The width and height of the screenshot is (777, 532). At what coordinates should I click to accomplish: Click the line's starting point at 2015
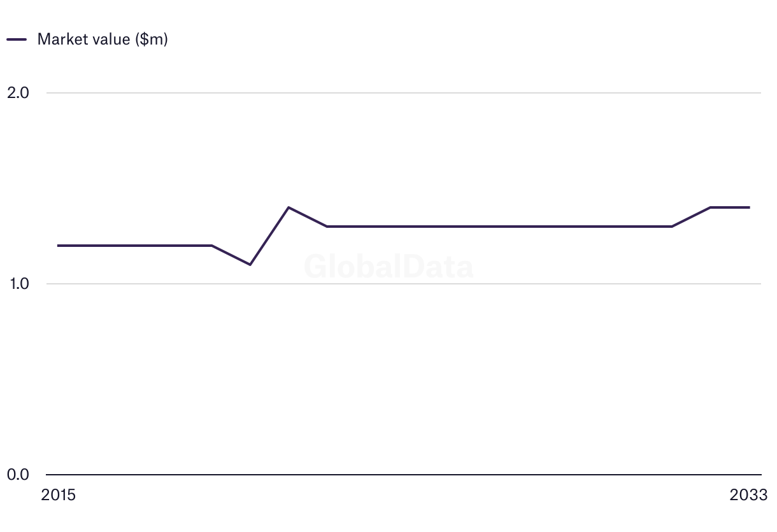[58, 246]
